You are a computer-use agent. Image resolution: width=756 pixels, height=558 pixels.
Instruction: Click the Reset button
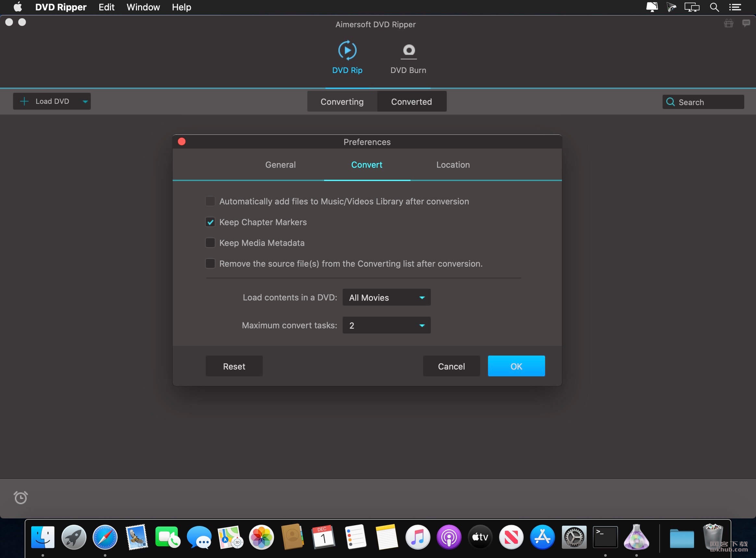234,367
